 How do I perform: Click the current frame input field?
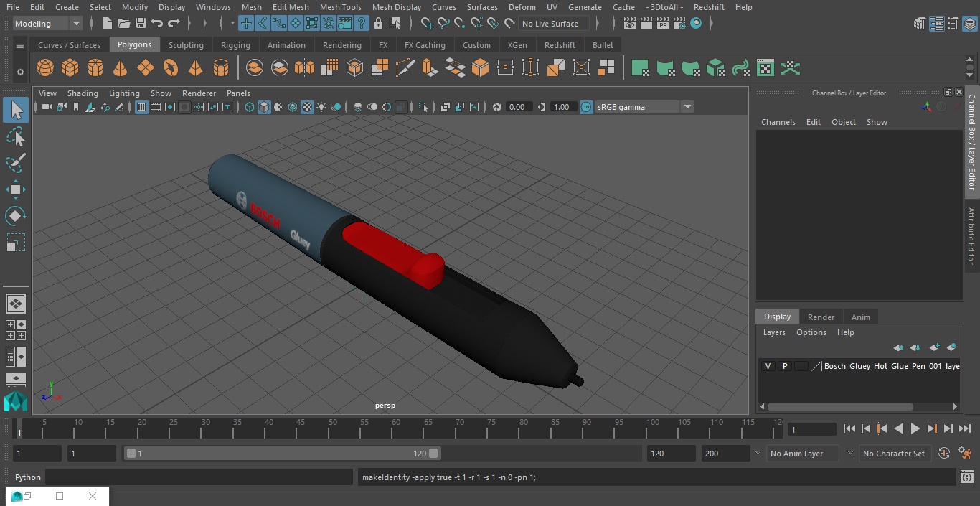(x=812, y=429)
